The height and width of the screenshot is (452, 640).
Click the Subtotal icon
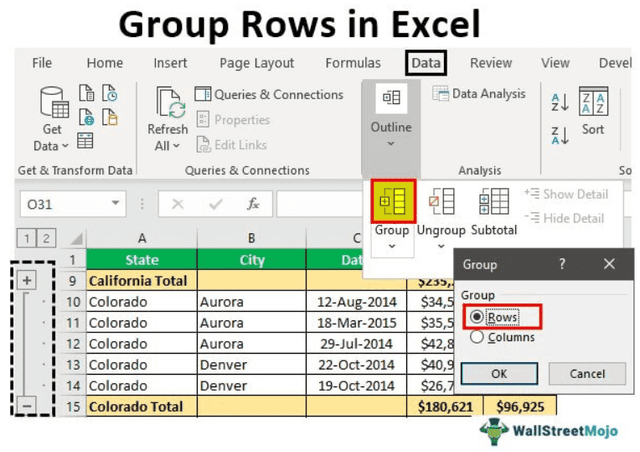click(494, 202)
